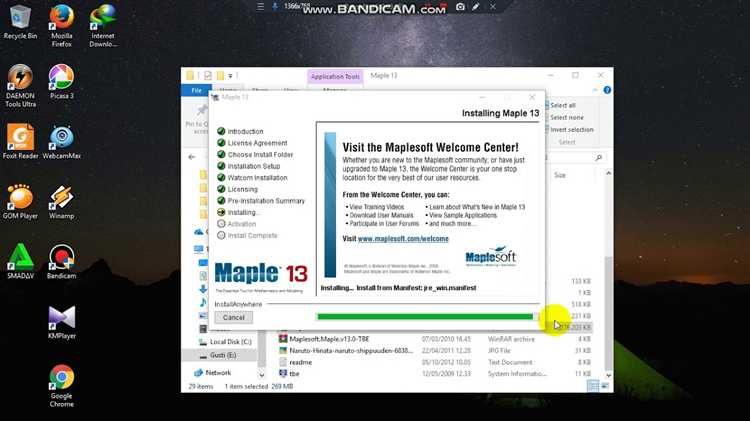Image resolution: width=750 pixels, height=421 pixels.
Task: Click Explorer search magnifier icon
Action: [598, 157]
